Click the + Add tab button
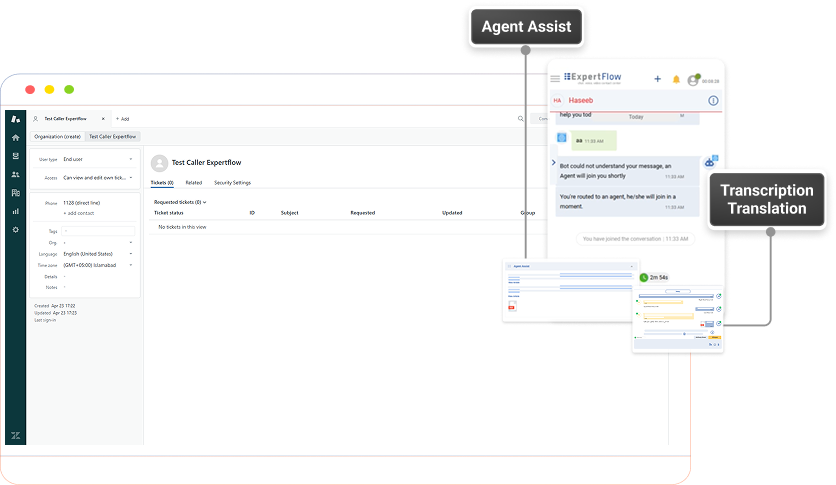Viewport: 836px width, 485px height. (123, 119)
